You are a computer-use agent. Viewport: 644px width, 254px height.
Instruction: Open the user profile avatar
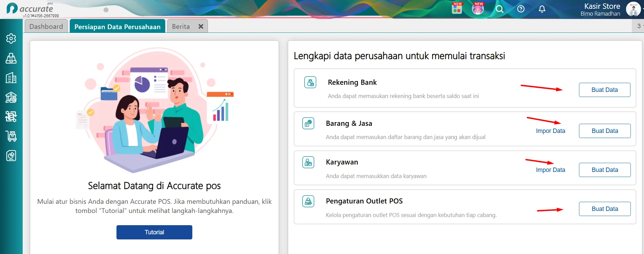click(x=633, y=9)
